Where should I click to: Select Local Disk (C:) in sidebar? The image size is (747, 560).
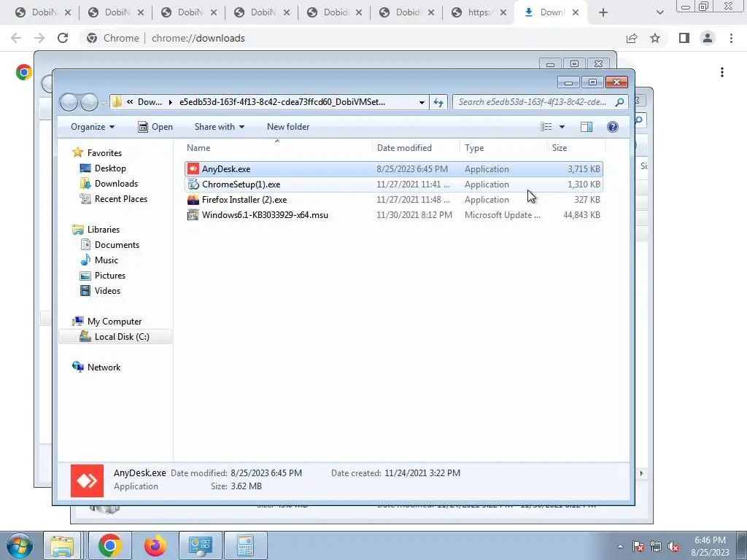(115, 337)
